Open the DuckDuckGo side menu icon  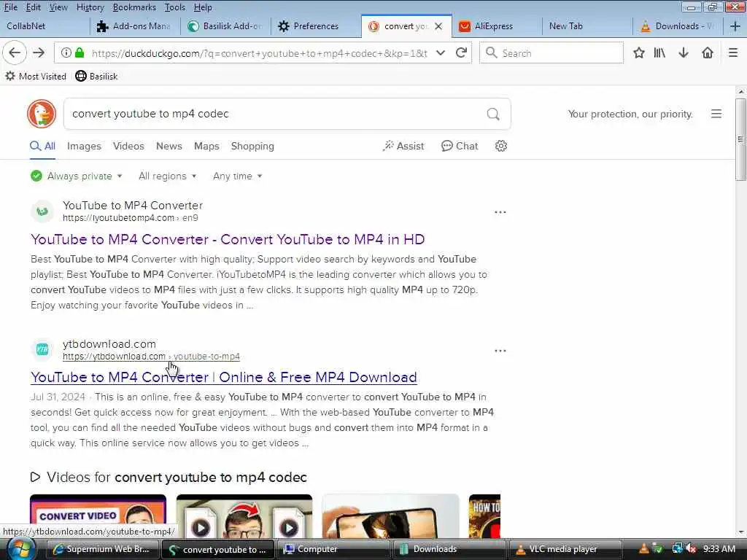click(716, 114)
